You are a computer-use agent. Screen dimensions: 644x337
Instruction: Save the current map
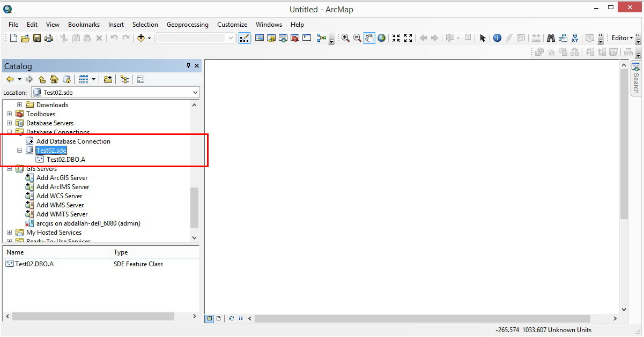click(x=37, y=38)
